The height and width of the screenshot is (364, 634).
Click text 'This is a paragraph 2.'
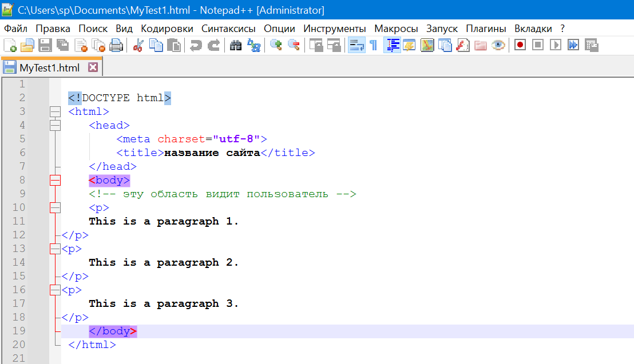163,263
